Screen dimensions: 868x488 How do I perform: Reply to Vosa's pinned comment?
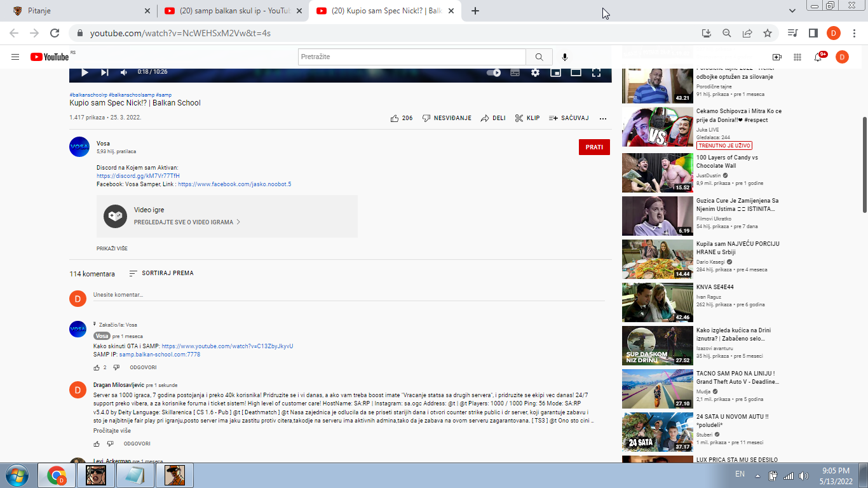tap(143, 367)
